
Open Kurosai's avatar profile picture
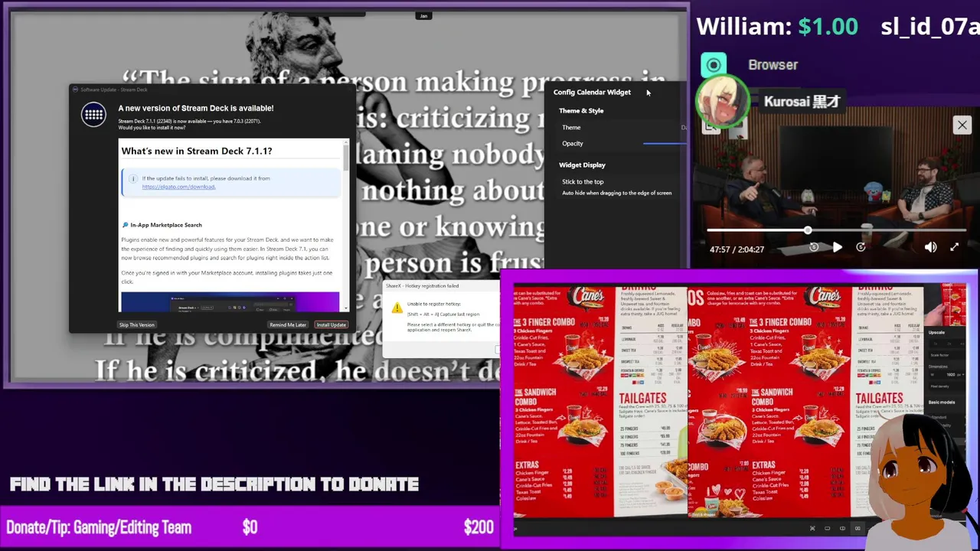(x=722, y=101)
